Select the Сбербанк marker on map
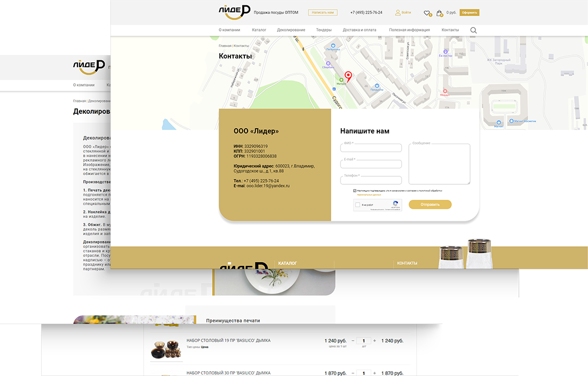Viewport: 588px width, 376px height. click(328, 64)
